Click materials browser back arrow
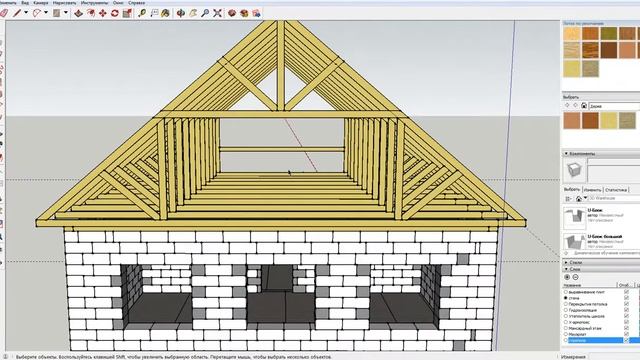 pos(567,105)
